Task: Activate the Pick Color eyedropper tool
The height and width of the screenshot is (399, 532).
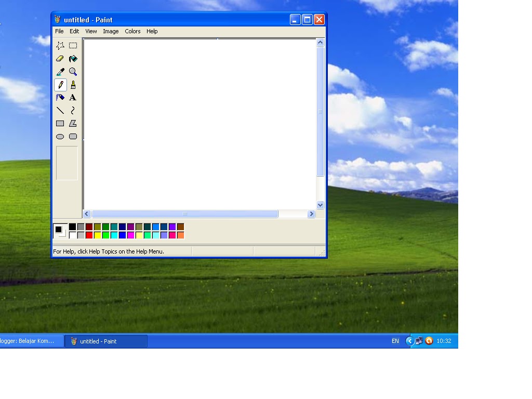Action: [x=60, y=72]
